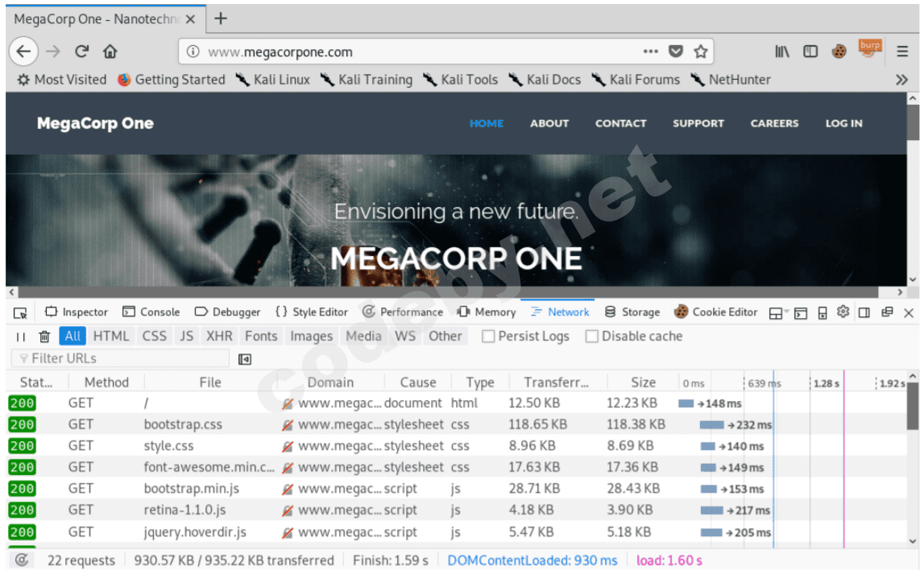
Task: Go to the HOME page link
Action: [x=486, y=124]
